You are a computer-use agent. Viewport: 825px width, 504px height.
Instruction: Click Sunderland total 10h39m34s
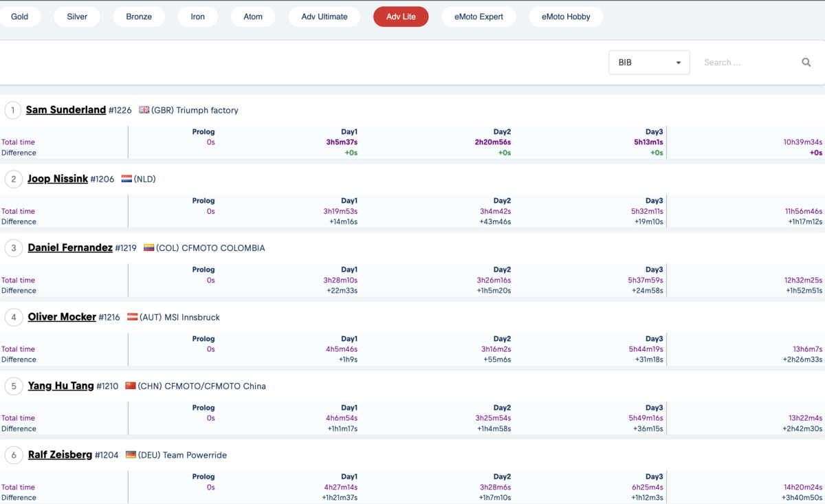point(803,142)
